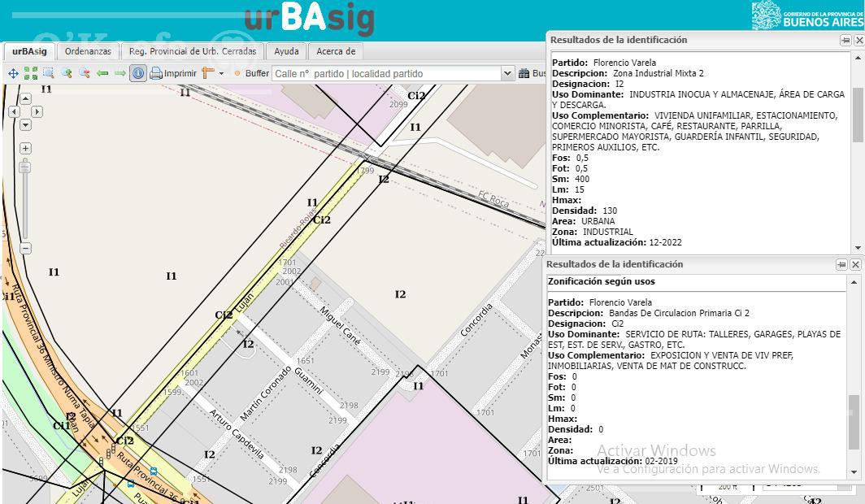This screenshot has width=865, height=504.
Task: Click scroll up arrow in upper results panel
Action: pos(858,58)
